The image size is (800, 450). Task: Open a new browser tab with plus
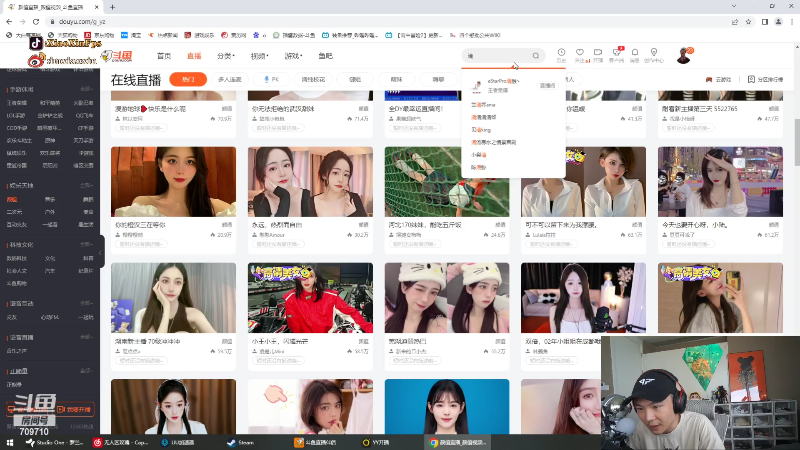point(113,7)
